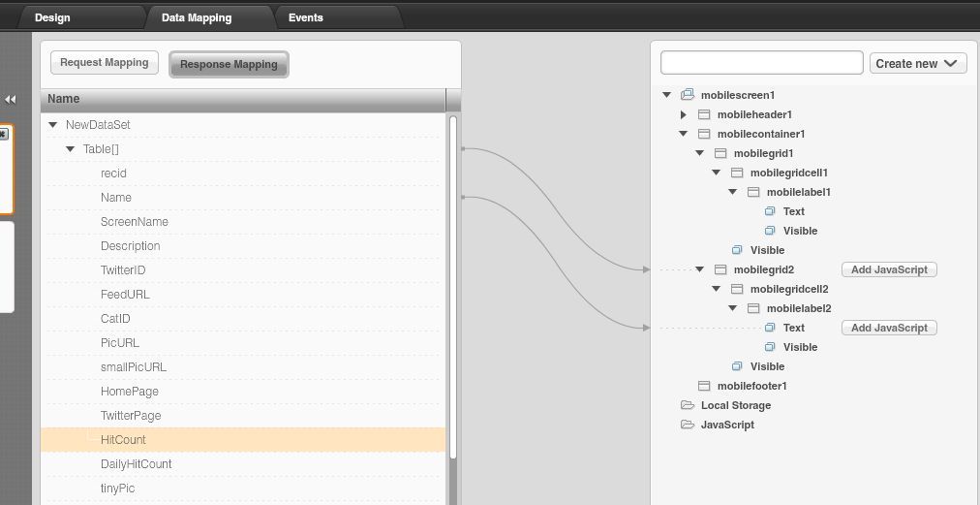Click Add JavaScript next to mobilegrid2
The height and width of the screenshot is (505, 980).
(888, 269)
